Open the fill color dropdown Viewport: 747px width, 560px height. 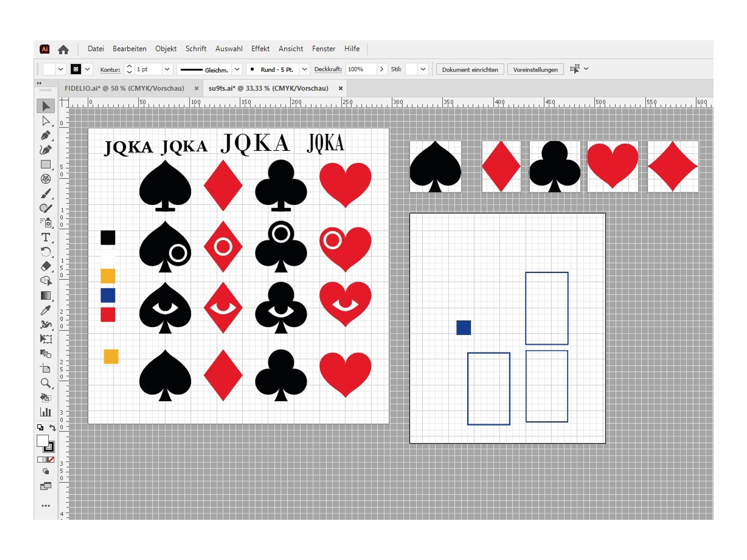tap(60, 69)
